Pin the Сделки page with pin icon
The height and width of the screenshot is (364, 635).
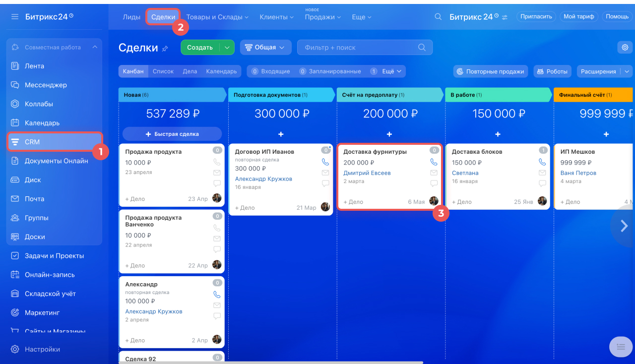tap(165, 48)
